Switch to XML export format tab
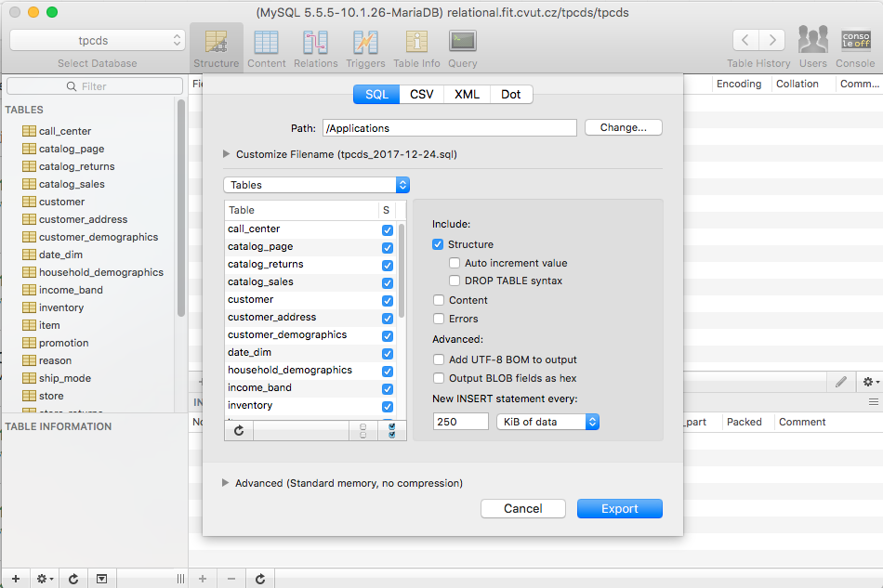The width and height of the screenshot is (883, 588). 467,94
